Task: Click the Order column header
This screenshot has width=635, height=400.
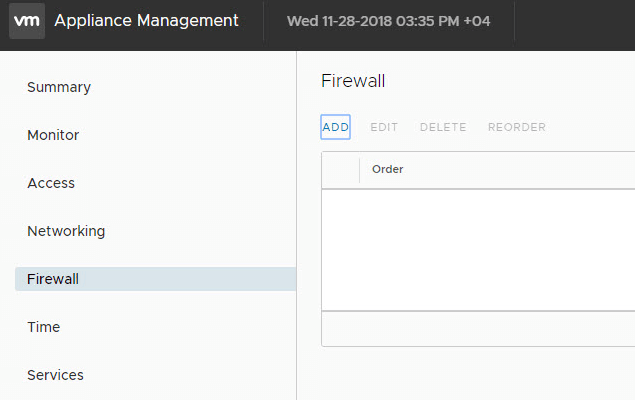Action: coord(388,170)
